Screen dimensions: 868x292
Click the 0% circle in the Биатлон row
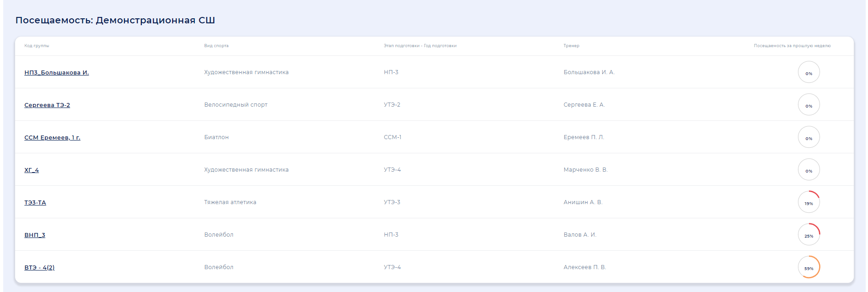809,137
